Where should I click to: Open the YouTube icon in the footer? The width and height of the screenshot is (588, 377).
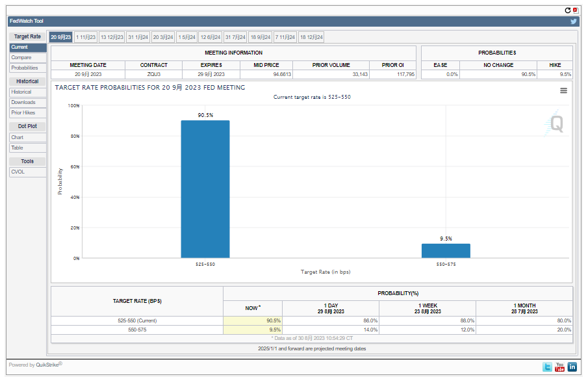tap(559, 367)
